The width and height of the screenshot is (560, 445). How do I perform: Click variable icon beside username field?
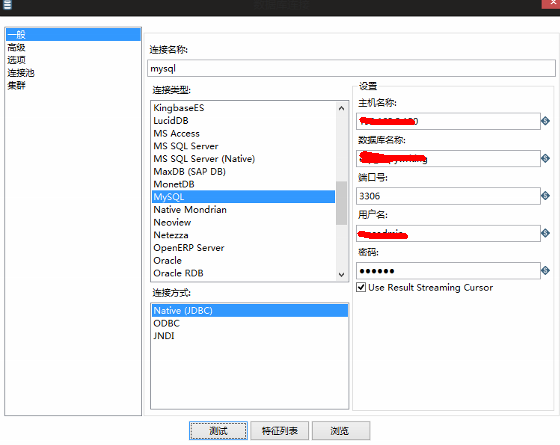545,233
